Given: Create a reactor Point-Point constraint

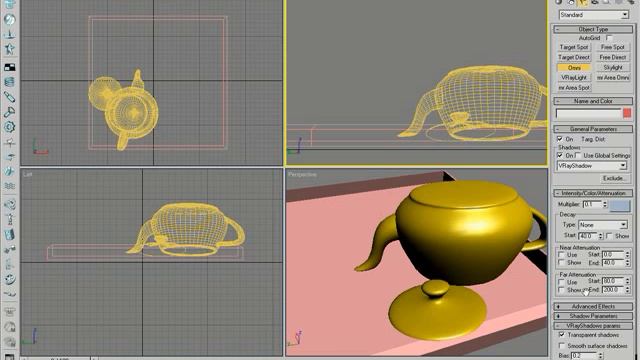Looking at the screenshot, I should click(x=9, y=249).
